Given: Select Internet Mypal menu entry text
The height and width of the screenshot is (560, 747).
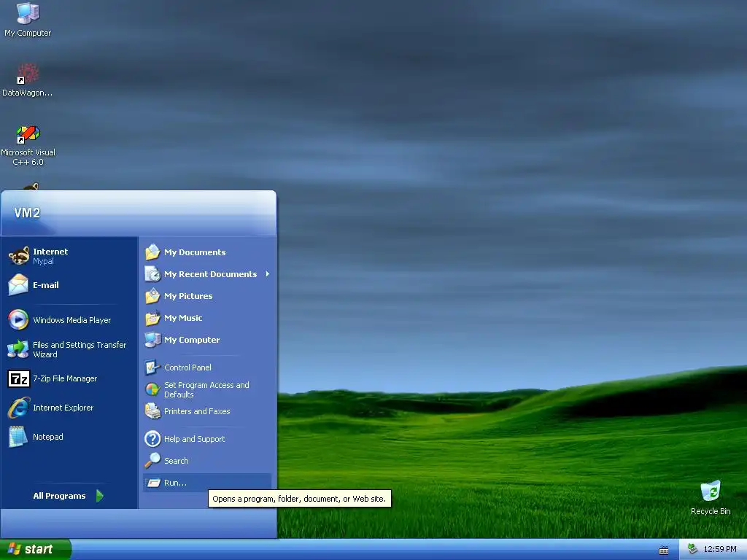Looking at the screenshot, I should click(50, 256).
